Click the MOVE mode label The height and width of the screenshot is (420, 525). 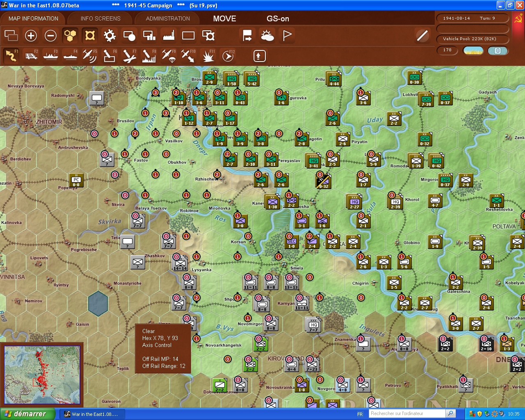[x=224, y=18]
